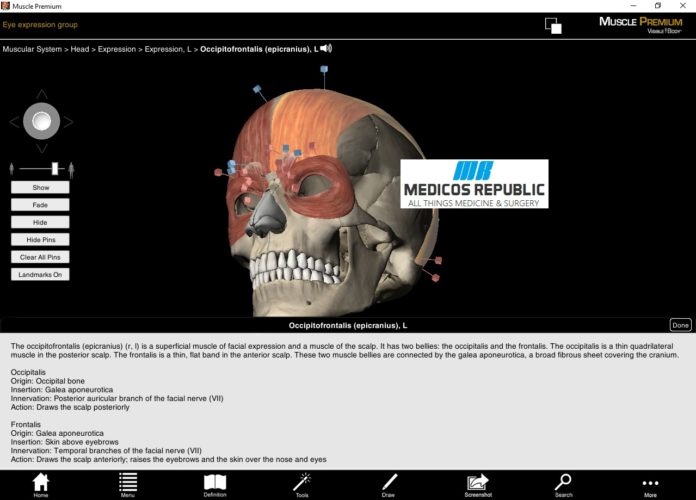Toggle Landmarks On
Screen dimensions: 696x500
tap(40, 274)
